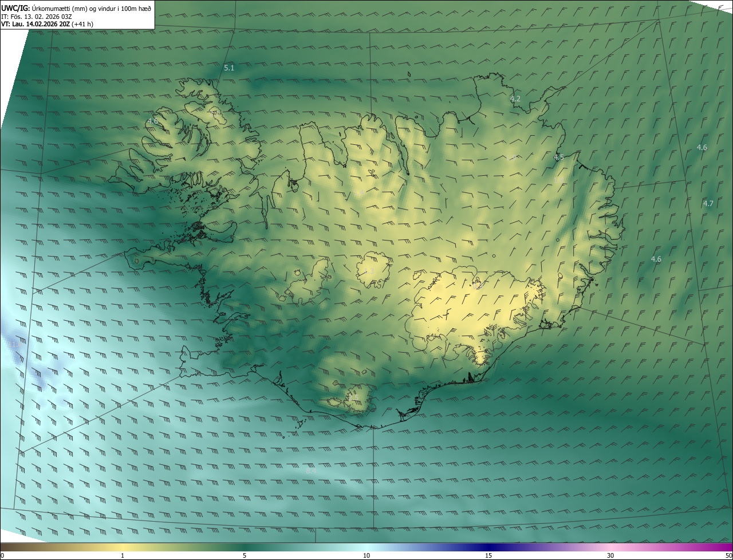Viewport: 733px width, 560px height.
Task: Select the 'IT: Fös. 13. 02. 2026 03Z' line
Action: [37, 17]
